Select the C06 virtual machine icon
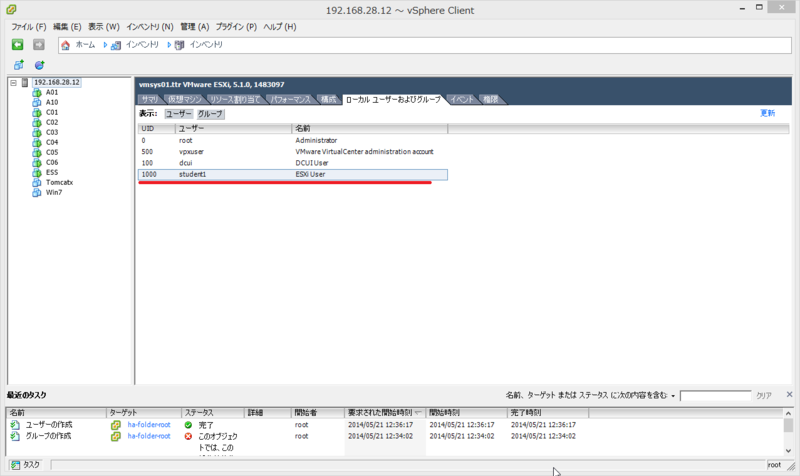 coord(37,162)
